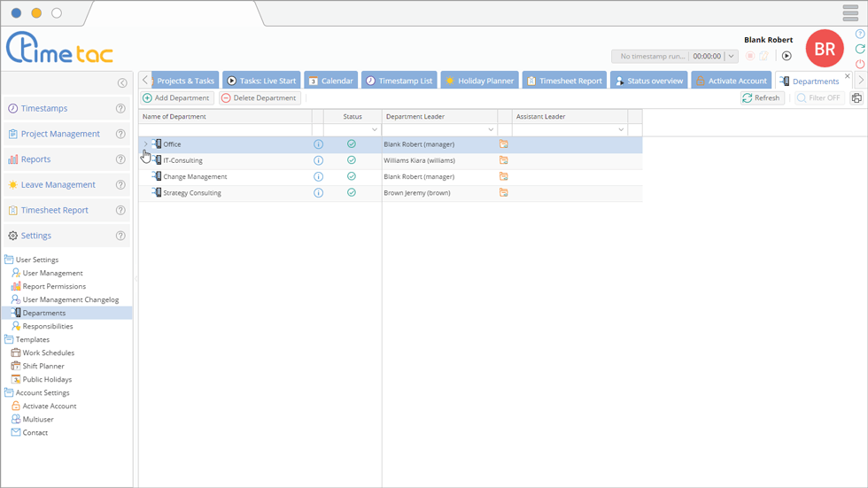Screen dimensions: 868x488
Task: Click the Add Department button
Action: [176, 98]
